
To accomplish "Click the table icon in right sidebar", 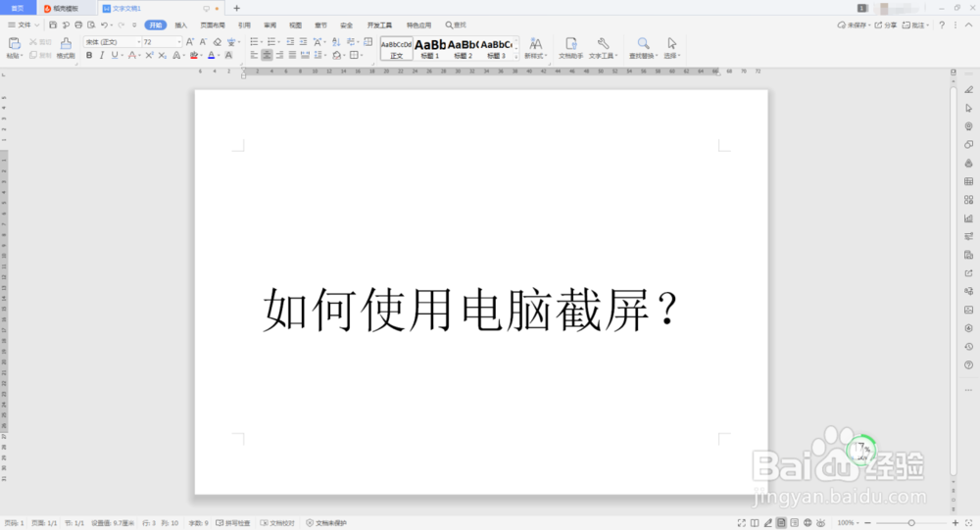I will [x=969, y=181].
